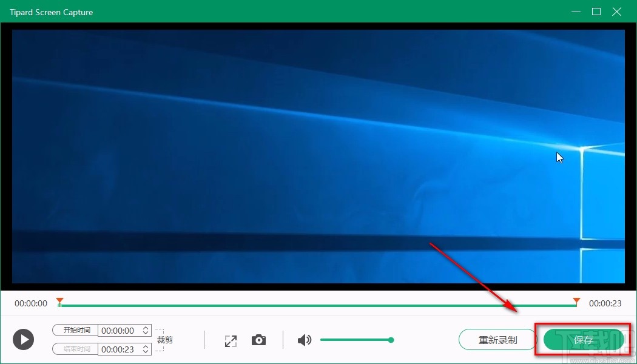This screenshot has width=637, height=364.
Task: Click 重新录制 to re-record
Action: [x=497, y=340]
